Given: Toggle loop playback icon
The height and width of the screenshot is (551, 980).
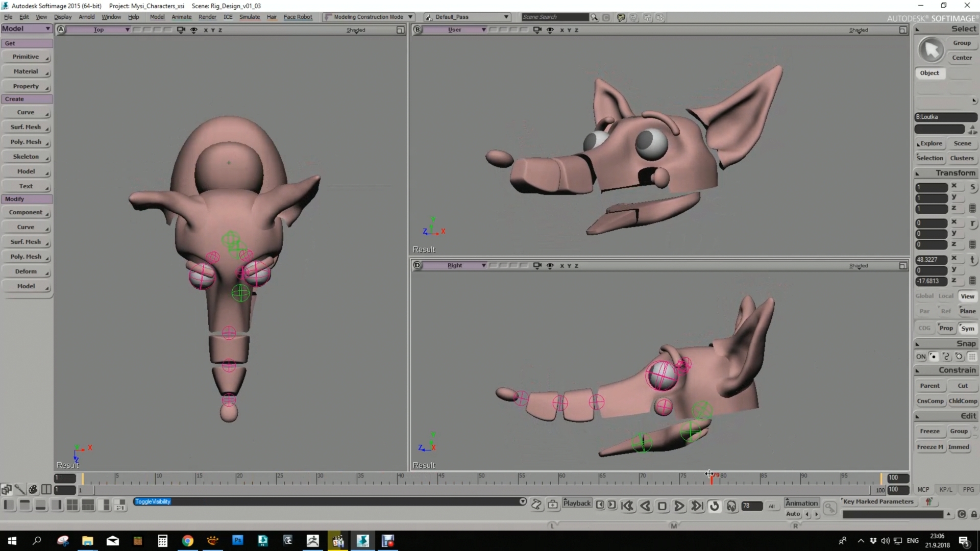Looking at the screenshot, I should coord(714,506).
